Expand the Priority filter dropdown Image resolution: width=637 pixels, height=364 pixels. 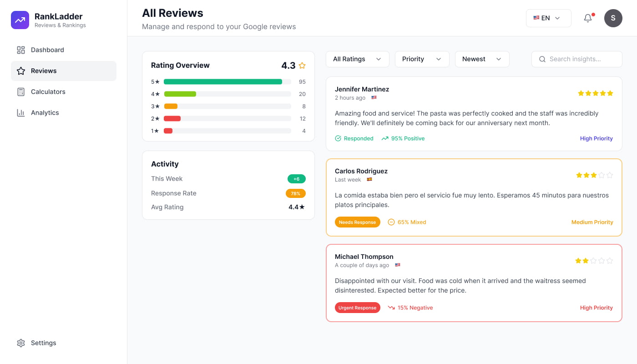[422, 59]
